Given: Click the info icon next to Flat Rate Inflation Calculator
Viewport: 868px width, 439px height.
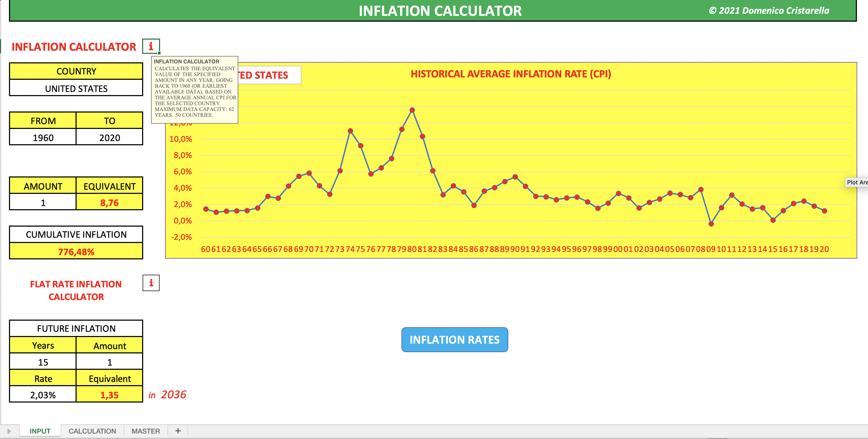Looking at the screenshot, I should (151, 283).
